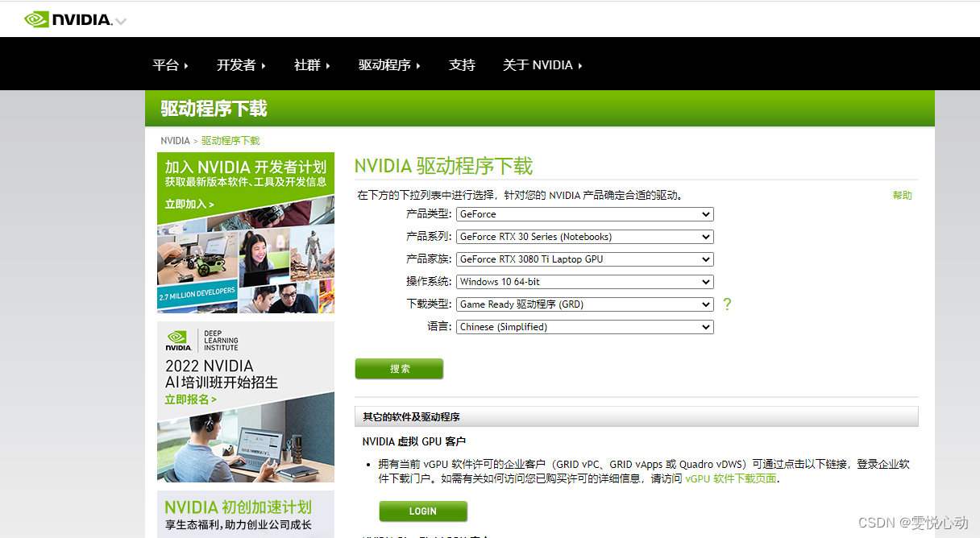Click the NVIDIA logo in the header
980x538 pixels.
pos(69,19)
